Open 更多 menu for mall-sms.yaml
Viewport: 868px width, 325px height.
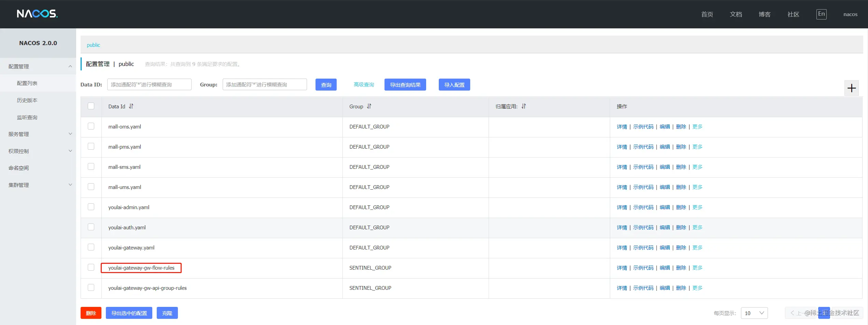point(697,167)
